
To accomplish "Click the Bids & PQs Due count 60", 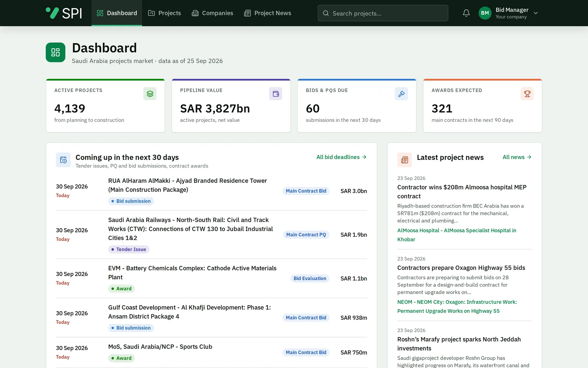I will point(313,109).
